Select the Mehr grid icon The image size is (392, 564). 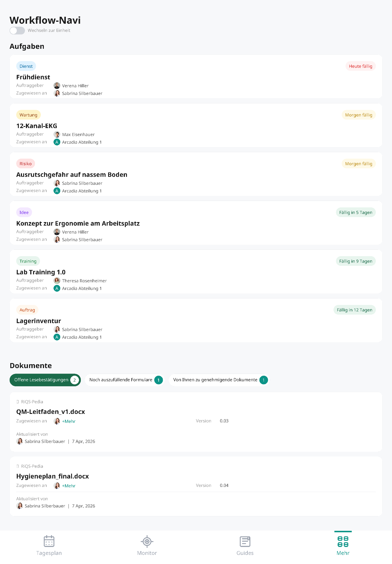[x=343, y=541]
